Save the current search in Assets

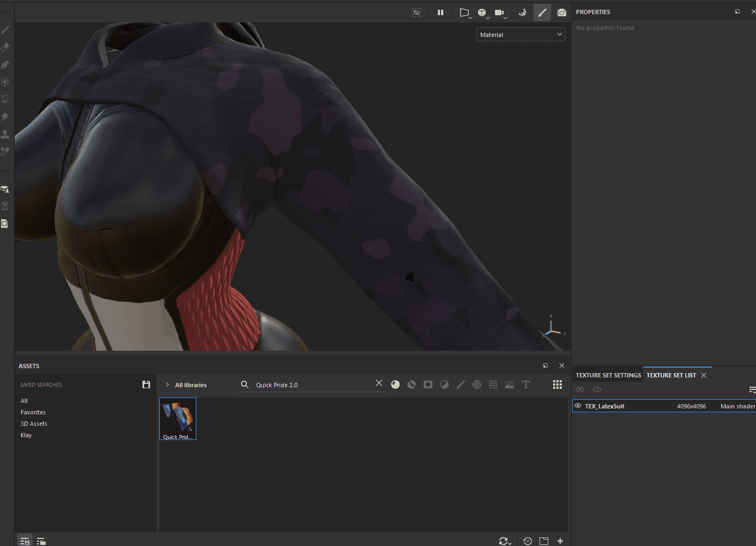point(146,384)
